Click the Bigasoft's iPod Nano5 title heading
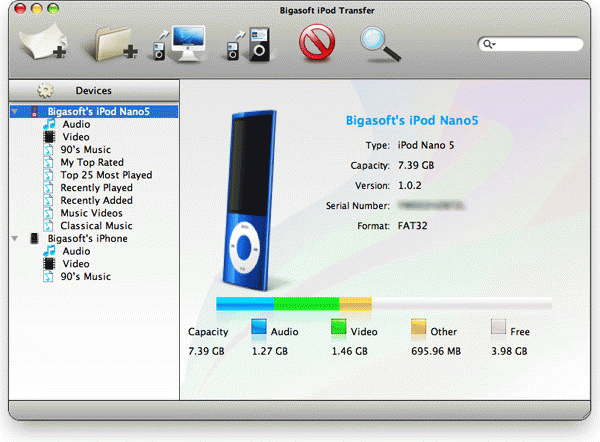Image resolution: width=600 pixels, height=442 pixels. [x=412, y=121]
